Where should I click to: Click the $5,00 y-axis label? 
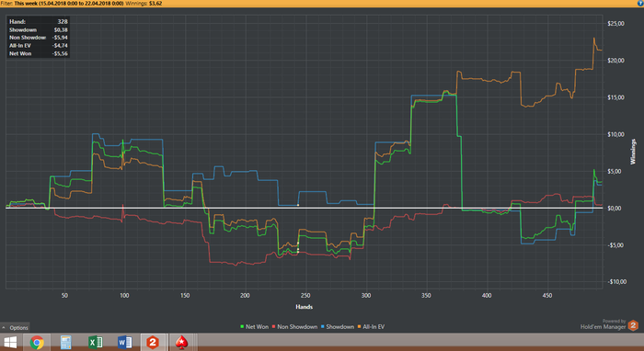point(615,172)
